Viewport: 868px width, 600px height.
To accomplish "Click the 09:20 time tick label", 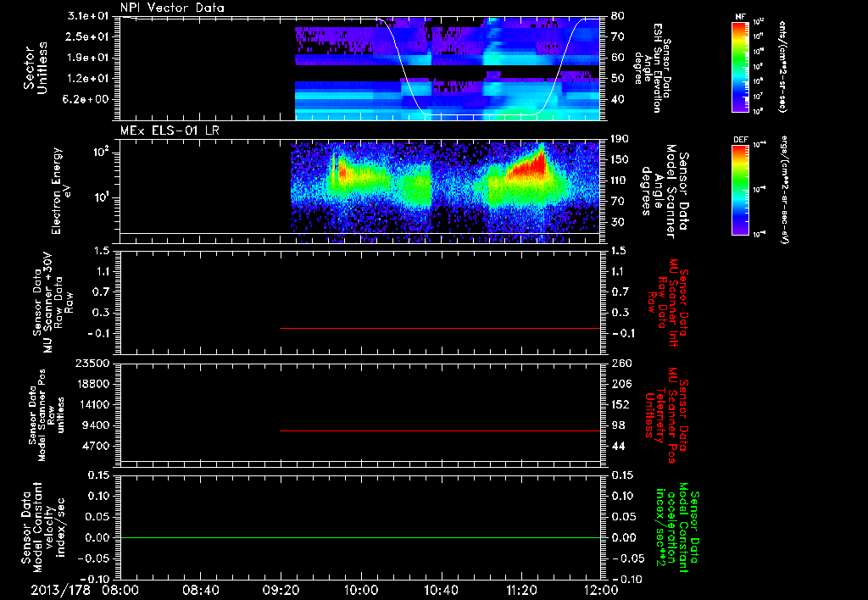I will coord(281,590).
